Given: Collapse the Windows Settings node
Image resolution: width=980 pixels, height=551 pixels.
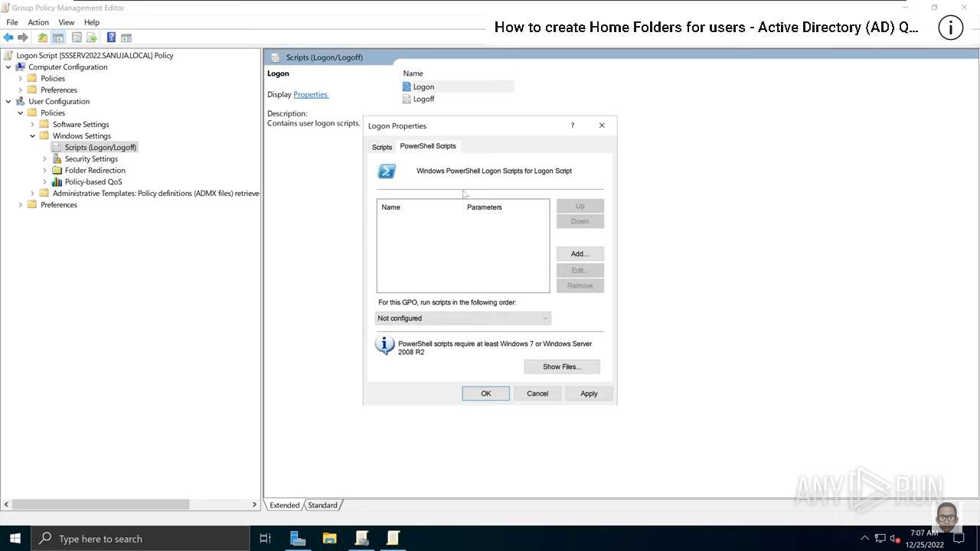Looking at the screenshot, I should coord(33,135).
